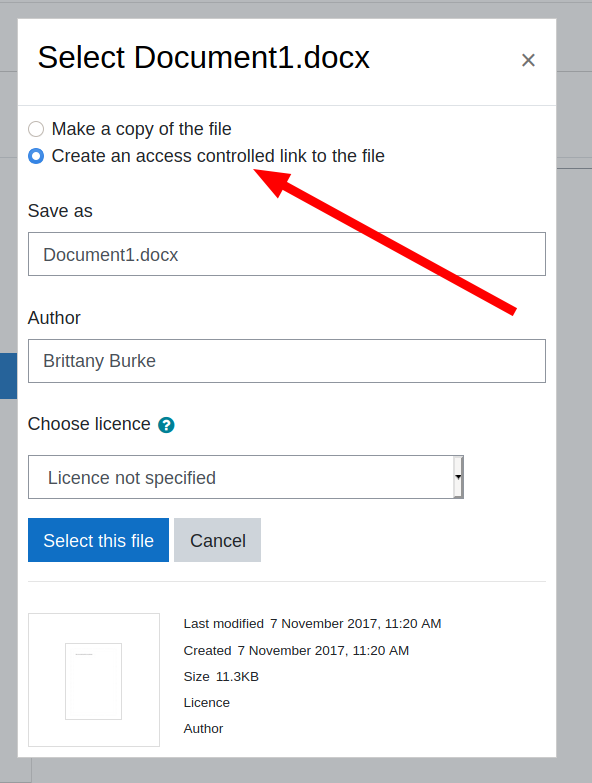Image resolution: width=592 pixels, height=783 pixels.
Task: Select Make a copy of the file
Action: (36, 129)
